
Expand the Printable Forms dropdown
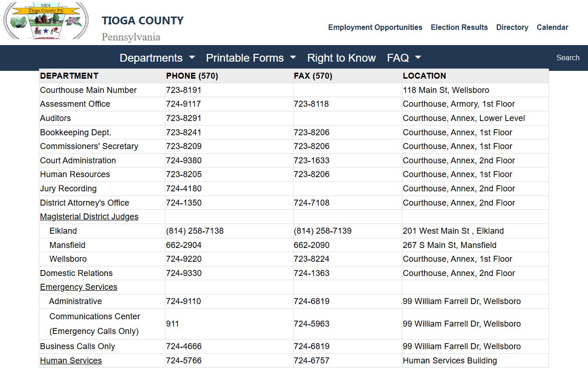point(251,58)
